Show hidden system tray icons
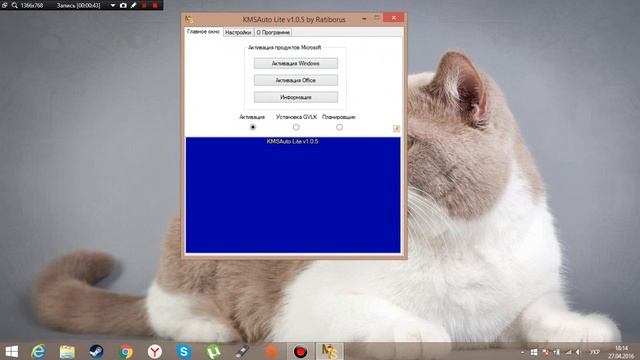The width and height of the screenshot is (640, 360). [x=522, y=352]
